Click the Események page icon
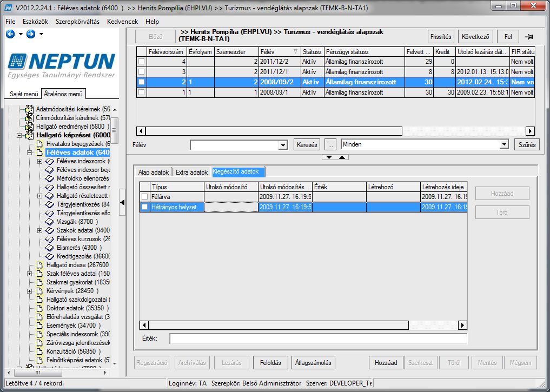 tap(39, 325)
